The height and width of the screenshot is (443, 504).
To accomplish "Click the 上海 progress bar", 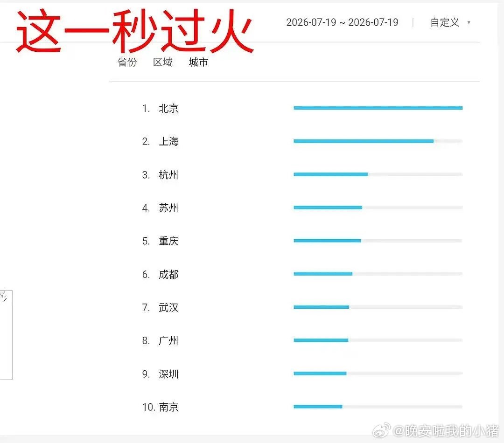I will 378,141.
